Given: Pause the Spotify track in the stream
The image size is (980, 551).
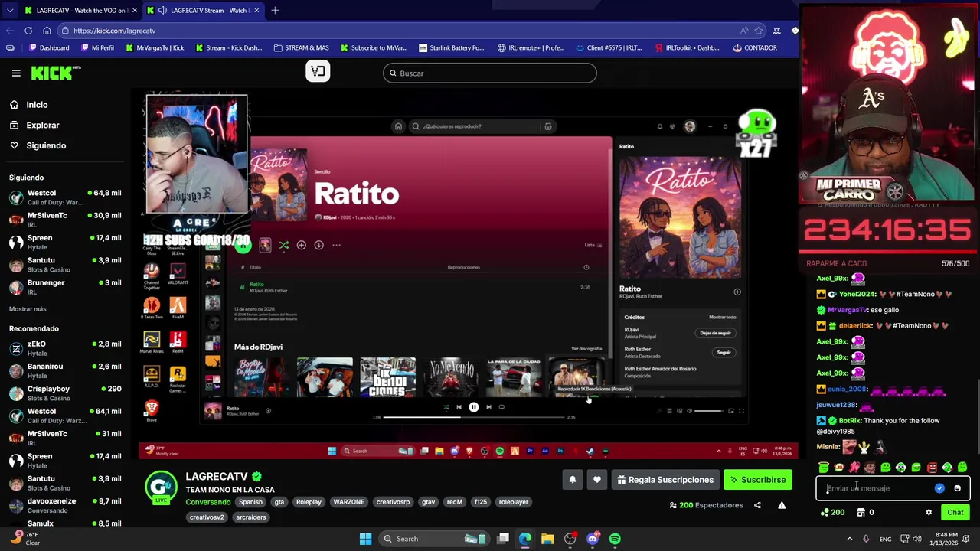Looking at the screenshot, I should click(x=473, y=407).
